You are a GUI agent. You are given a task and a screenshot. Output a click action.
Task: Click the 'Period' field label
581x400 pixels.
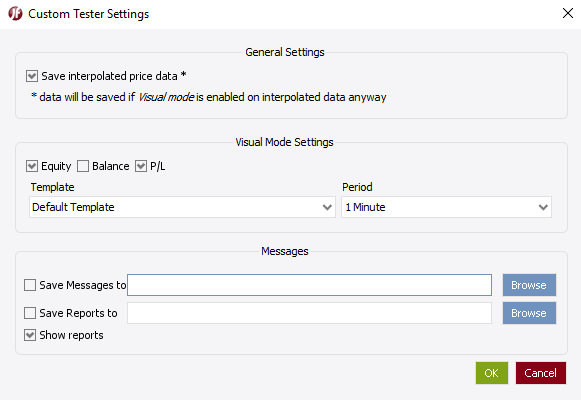tap(357, 187)
